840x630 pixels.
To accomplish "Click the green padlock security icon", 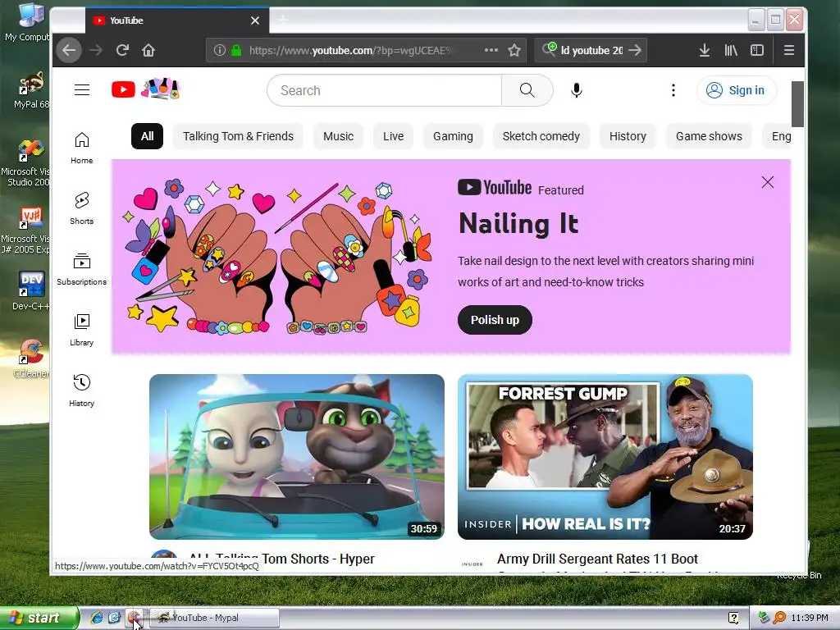I will point(235,50).
